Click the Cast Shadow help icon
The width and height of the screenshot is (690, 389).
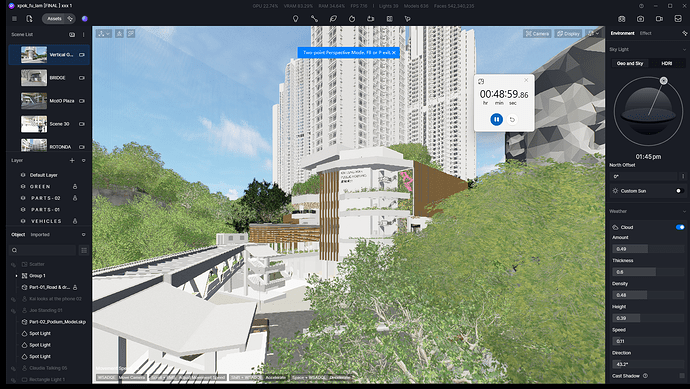click(645, 376)
